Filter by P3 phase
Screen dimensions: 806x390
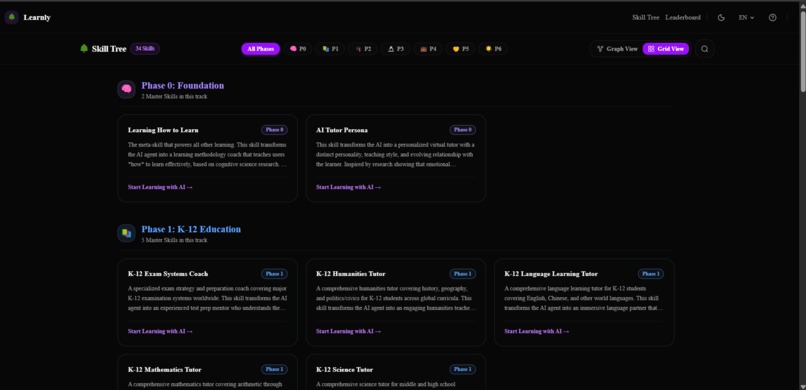click(x=395, y=49)
